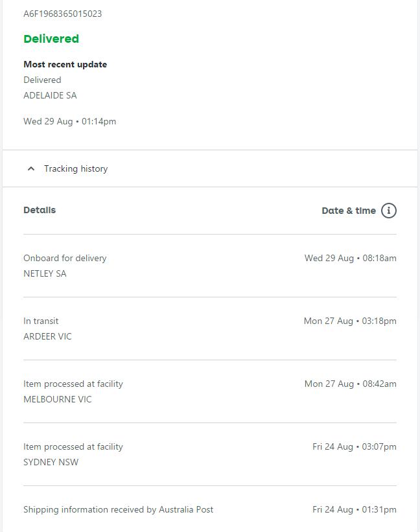Click the Tracking history label

point(76,168)
